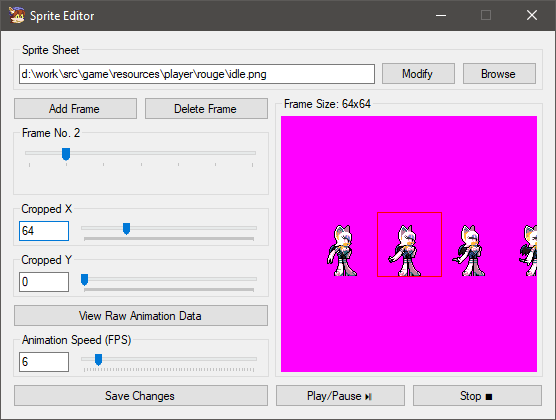Click the Cropped Y value field
The height and width of the screenshot is (420, 556).
point(44,282)
